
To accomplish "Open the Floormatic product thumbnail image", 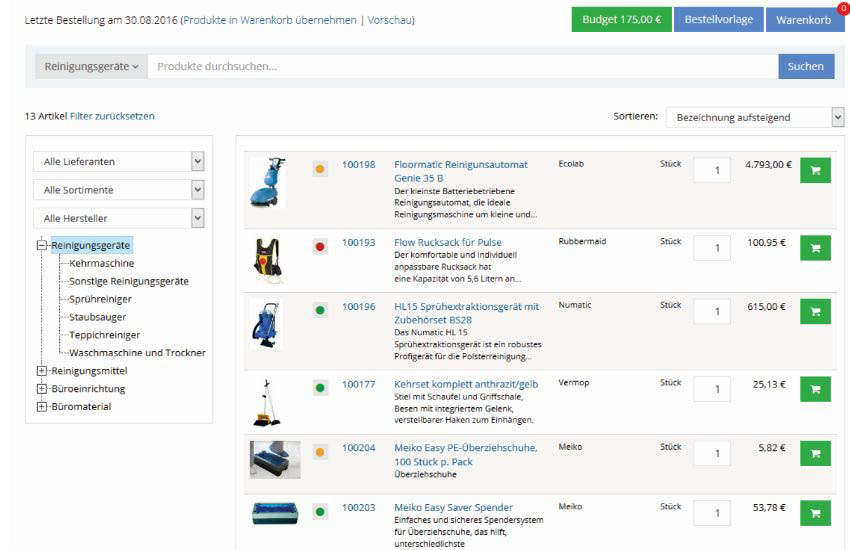I will [267, 181].
